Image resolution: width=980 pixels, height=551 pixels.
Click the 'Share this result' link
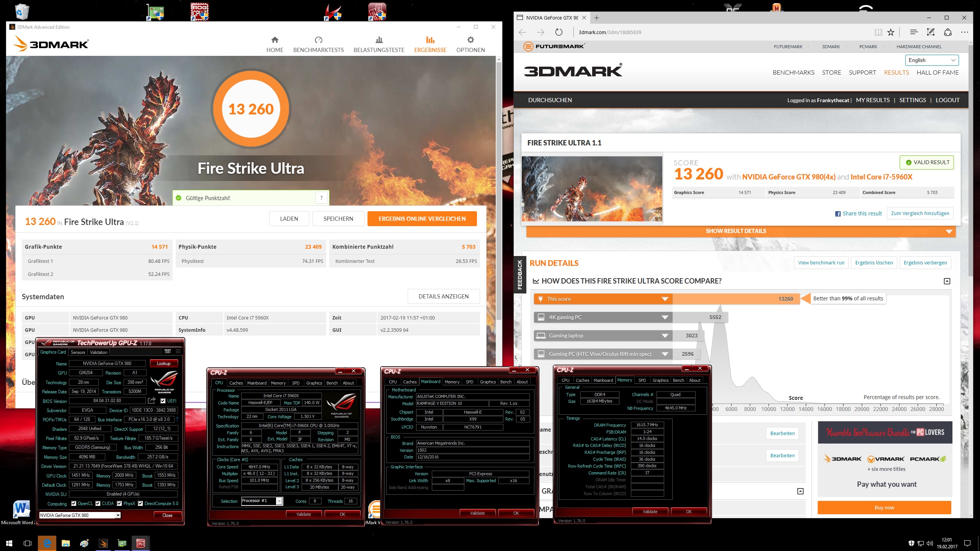(858, 214)
